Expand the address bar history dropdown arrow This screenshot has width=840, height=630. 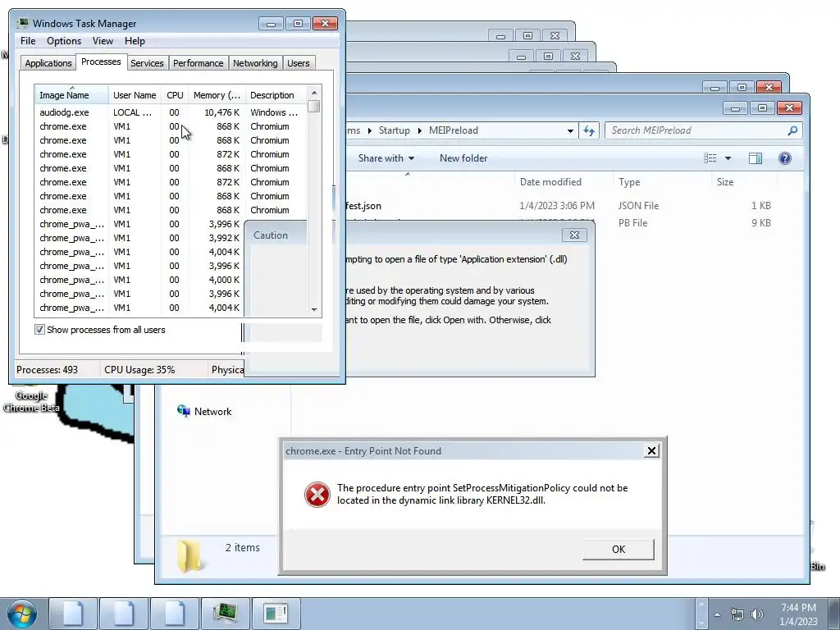tap(570, 130)
